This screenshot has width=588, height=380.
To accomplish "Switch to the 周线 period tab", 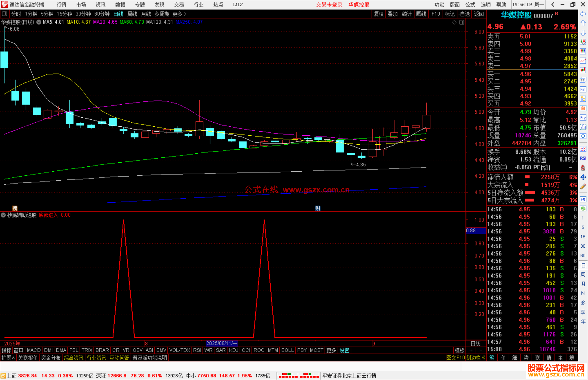I will coord(132,14).
